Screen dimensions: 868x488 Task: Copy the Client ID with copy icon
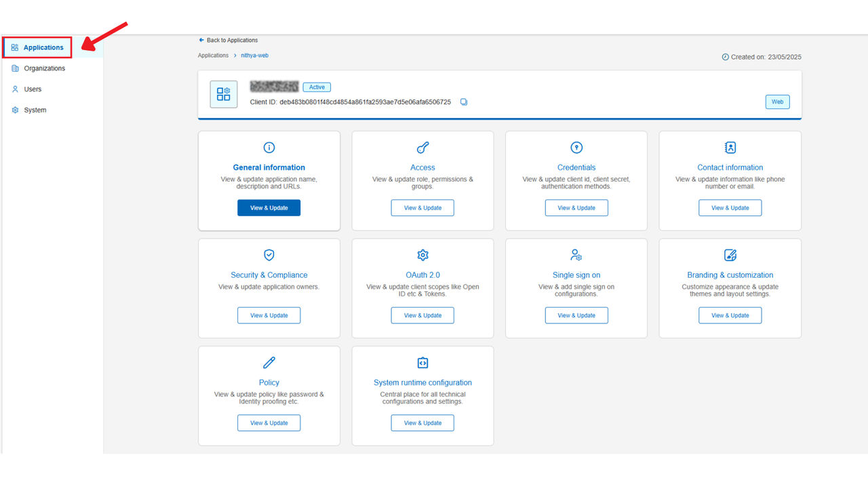[x=464, y=102]
